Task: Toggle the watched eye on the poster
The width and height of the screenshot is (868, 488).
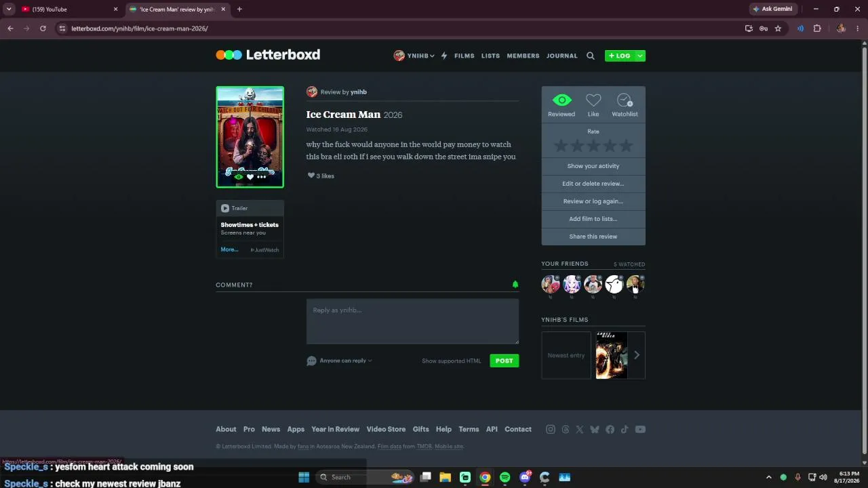Action: [x=239, y=177]
